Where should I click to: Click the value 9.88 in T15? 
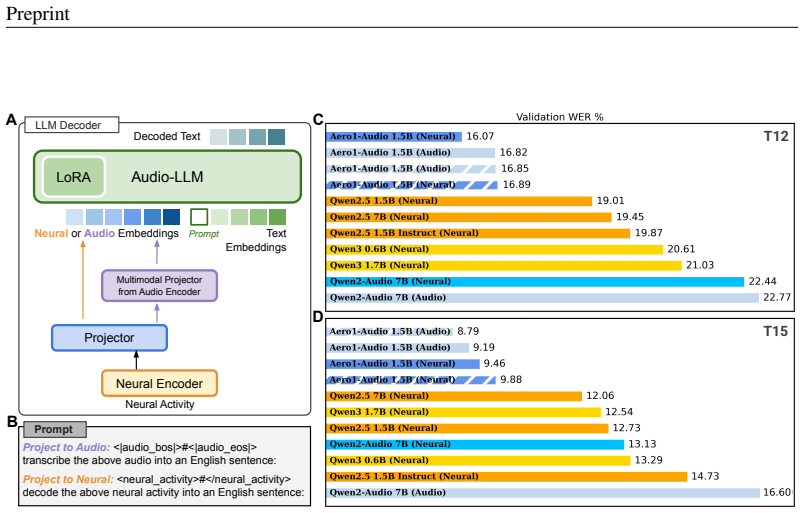[x=511, y=380]
